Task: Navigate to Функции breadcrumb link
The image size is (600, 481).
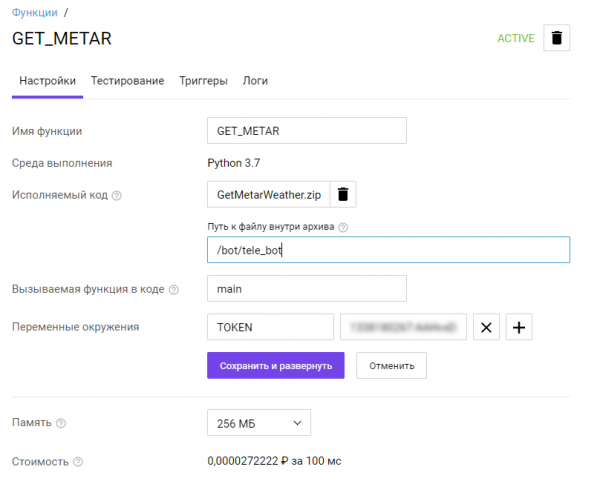Action: click(x=35, y=12)
